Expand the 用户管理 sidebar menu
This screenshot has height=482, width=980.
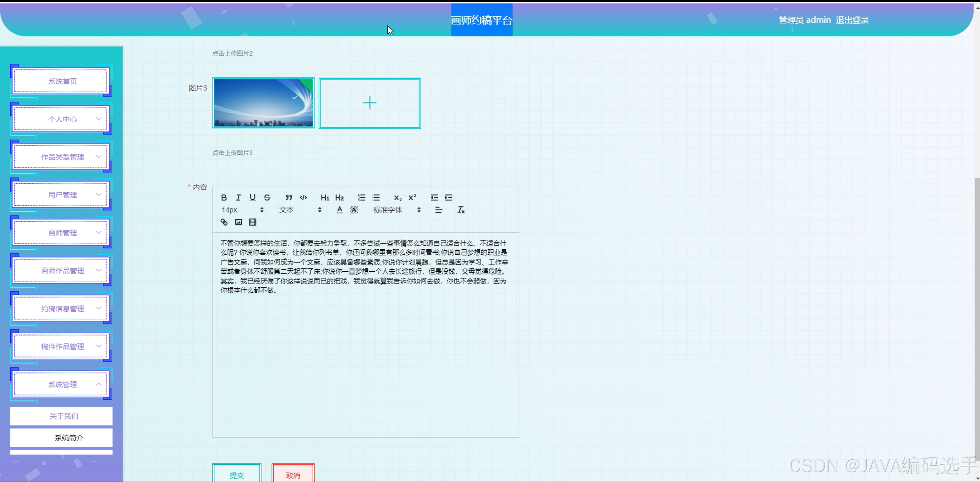(63, 195)
